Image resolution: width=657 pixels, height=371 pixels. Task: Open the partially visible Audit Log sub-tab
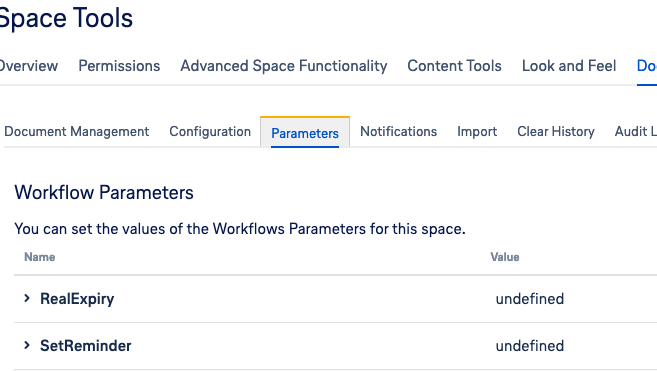coord(636,132)
